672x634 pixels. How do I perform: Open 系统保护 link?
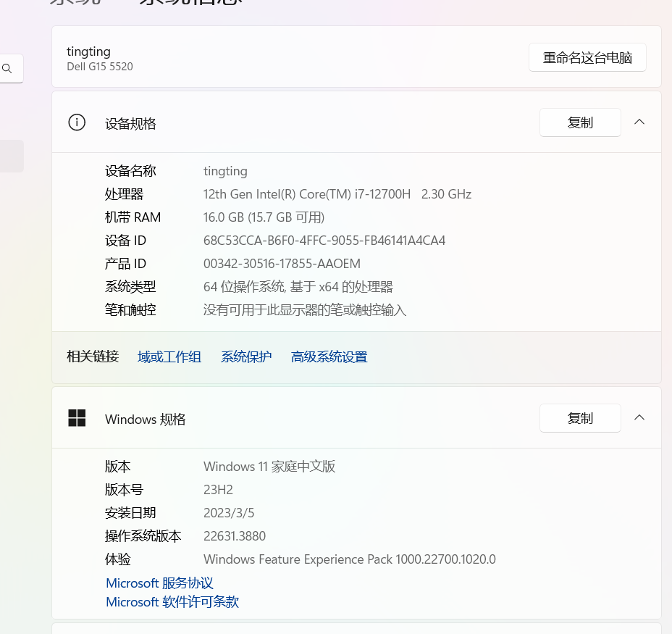pyautogui.click(x=246, y=357)
